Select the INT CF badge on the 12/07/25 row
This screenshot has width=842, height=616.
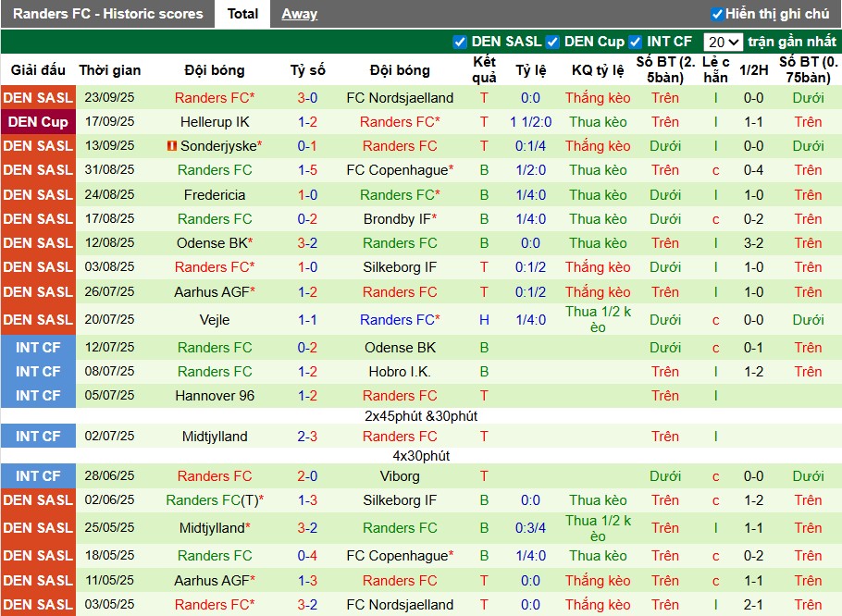click(38, 347)
